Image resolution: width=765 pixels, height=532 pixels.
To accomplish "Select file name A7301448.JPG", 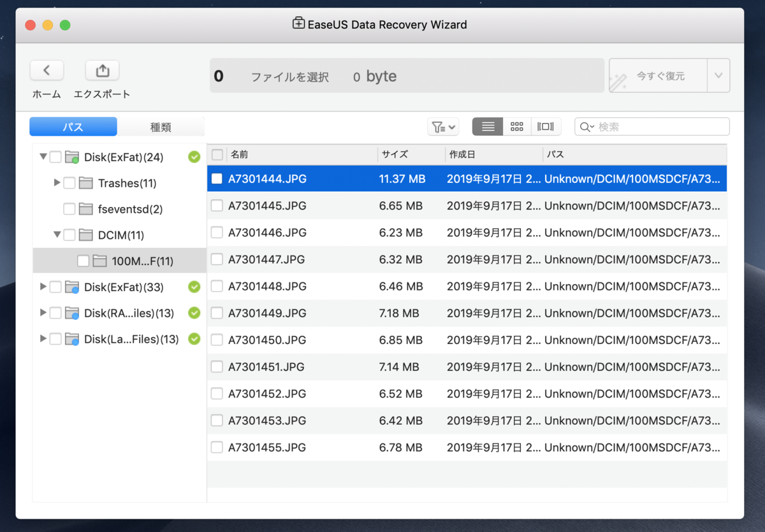I will (x=267, y=287).
